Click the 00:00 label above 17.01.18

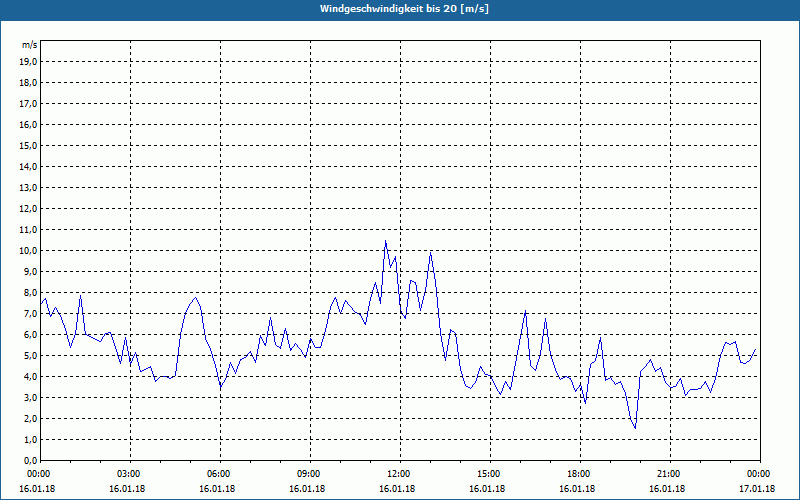pos(760,474)
